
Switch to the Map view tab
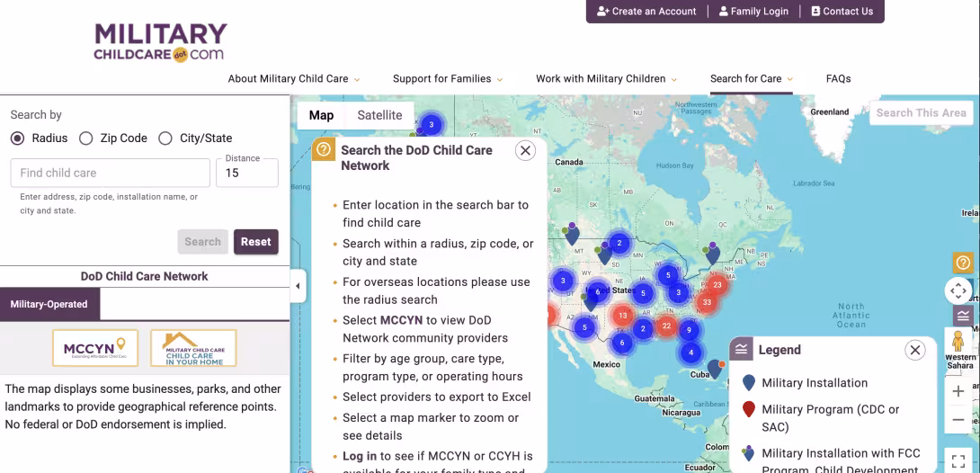pyautogui.click(x=321, y=115)
